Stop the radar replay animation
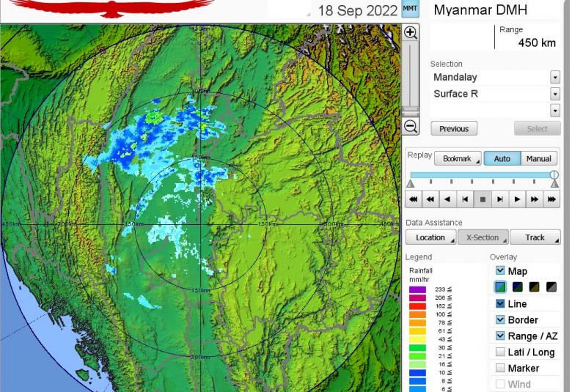This screenshot has height=392, width=572. 483,199
